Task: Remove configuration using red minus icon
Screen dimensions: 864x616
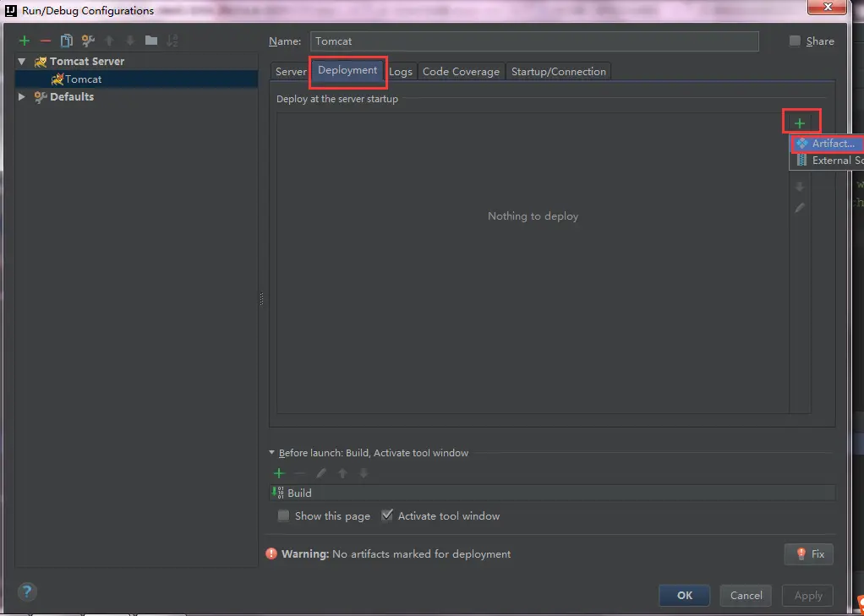Action: point(45,41)
